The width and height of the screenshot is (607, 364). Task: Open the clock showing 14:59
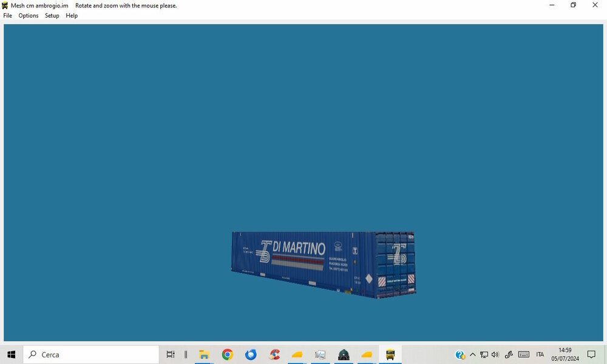coord(565,354)
